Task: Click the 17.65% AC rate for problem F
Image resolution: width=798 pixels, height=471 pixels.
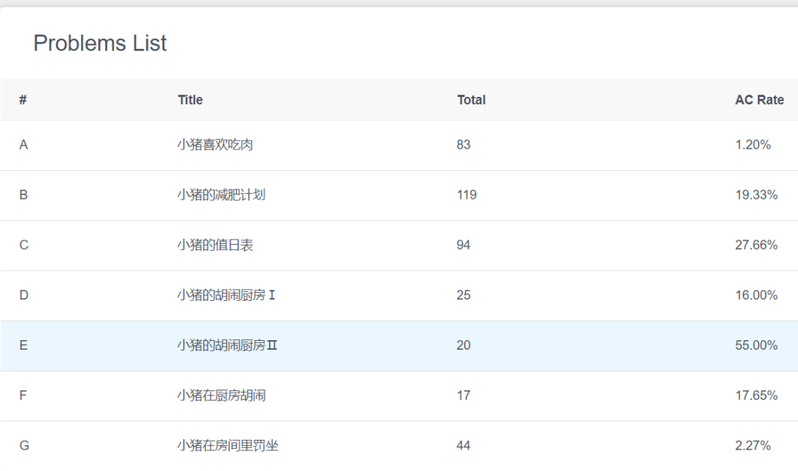Action: [756, 395]
